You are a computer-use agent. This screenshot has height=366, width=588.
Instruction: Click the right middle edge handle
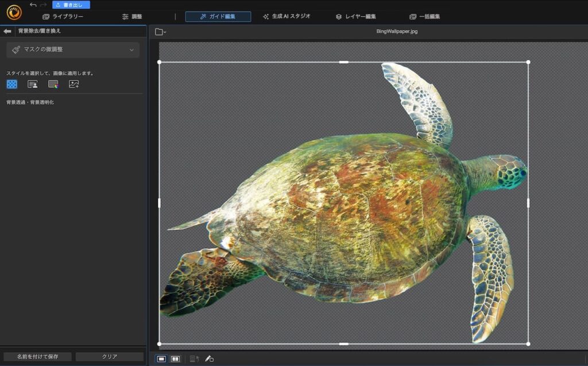528,203
